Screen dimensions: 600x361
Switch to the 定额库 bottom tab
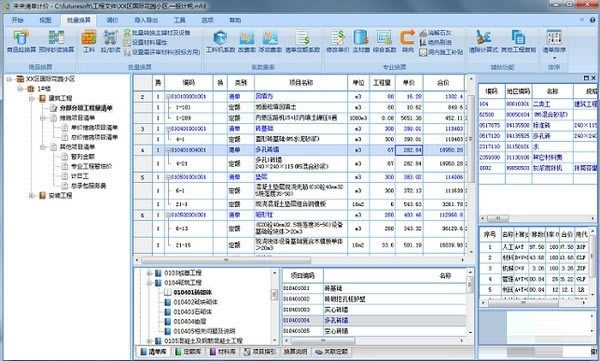click(x=188, y=351)
